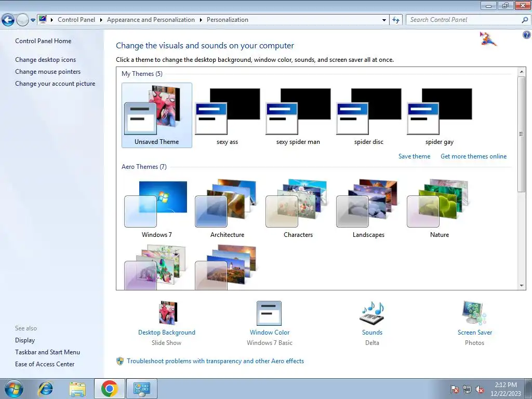Open Desktop Background settings icon

point(168,313)
